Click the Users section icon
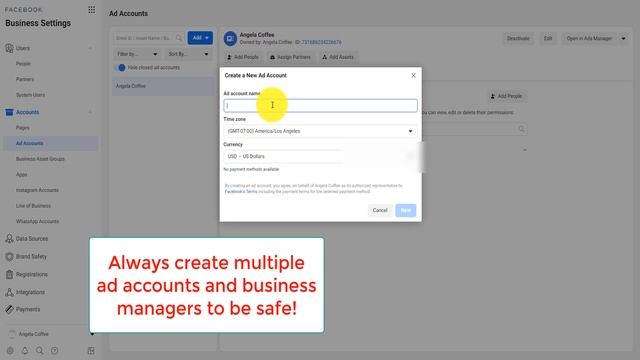640x360 pixels. pos(9,48)
